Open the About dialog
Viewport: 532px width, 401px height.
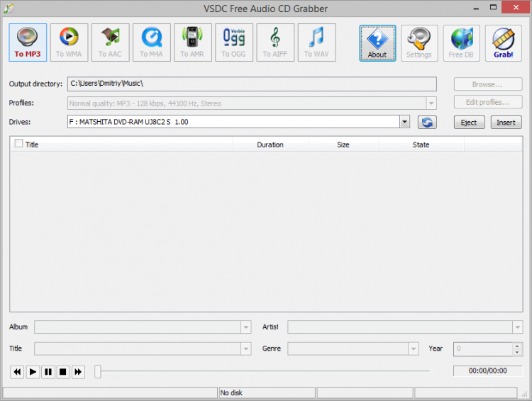tap(377, 43)
